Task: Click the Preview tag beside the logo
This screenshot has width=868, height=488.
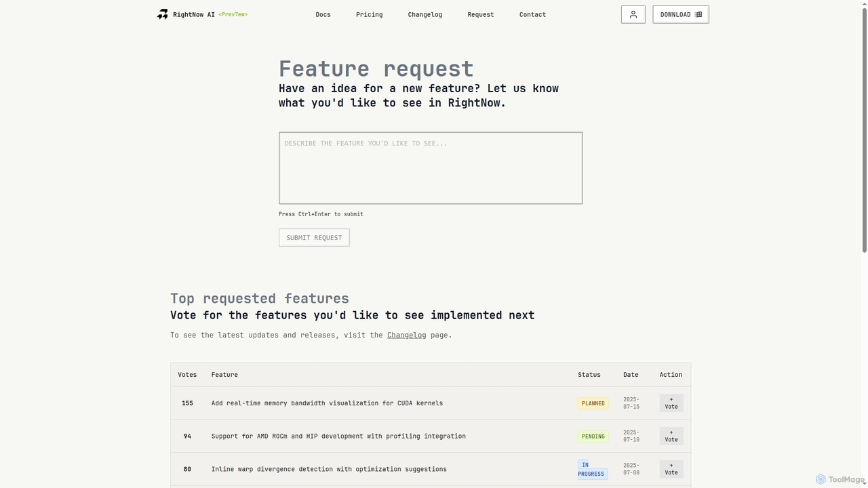Action: click(x=233, y=14)
